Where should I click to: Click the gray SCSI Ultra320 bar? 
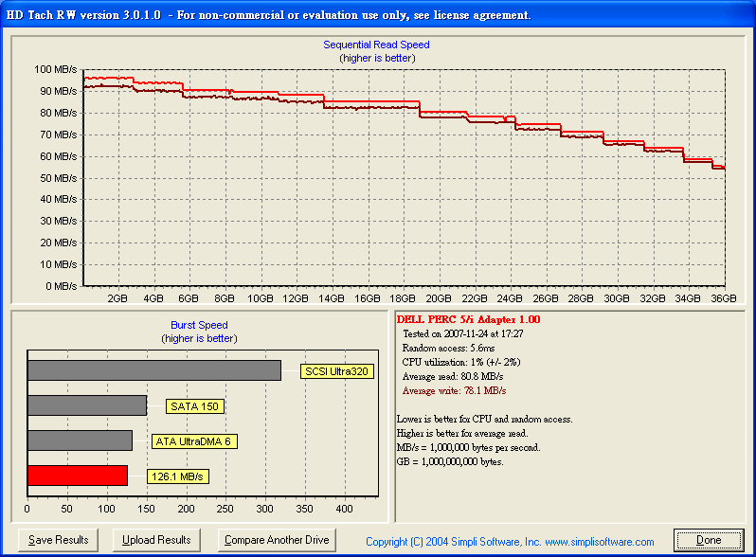154,370
